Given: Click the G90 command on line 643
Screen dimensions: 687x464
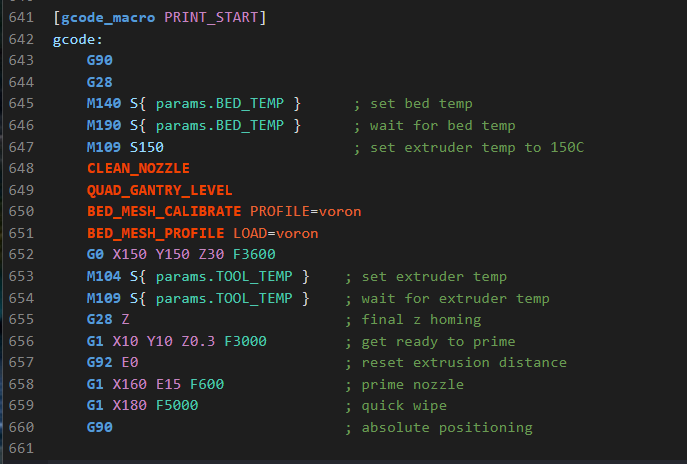Looking at the screenshot, I should [x=99, y=60].
